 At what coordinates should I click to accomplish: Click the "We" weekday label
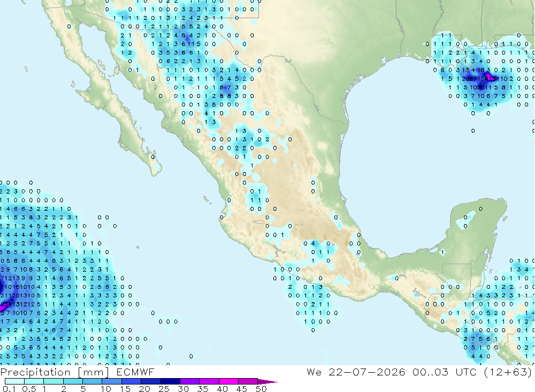pos(314,372)
